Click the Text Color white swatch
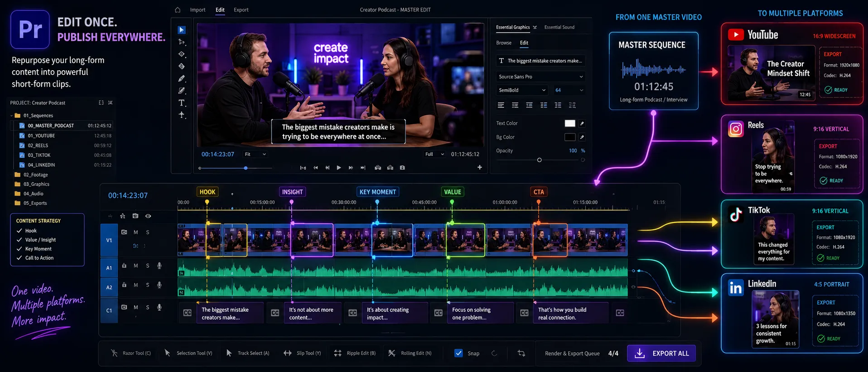The image size is (868, 372). 570,123
